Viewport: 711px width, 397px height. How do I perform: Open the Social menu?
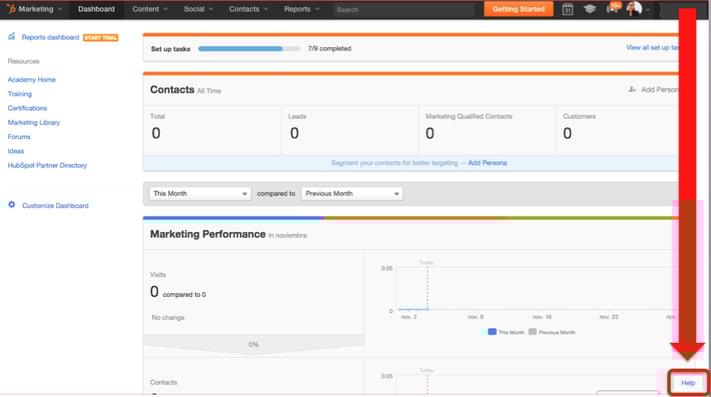click(198, 9)
